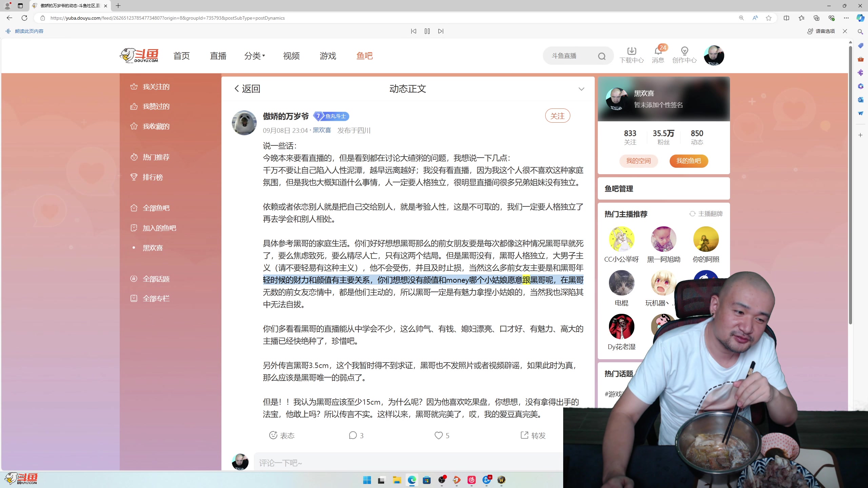This screenshot has height=488, width=868.
Task: Open 我关注的 in sidebar
Action: click(x=150, y=87)
